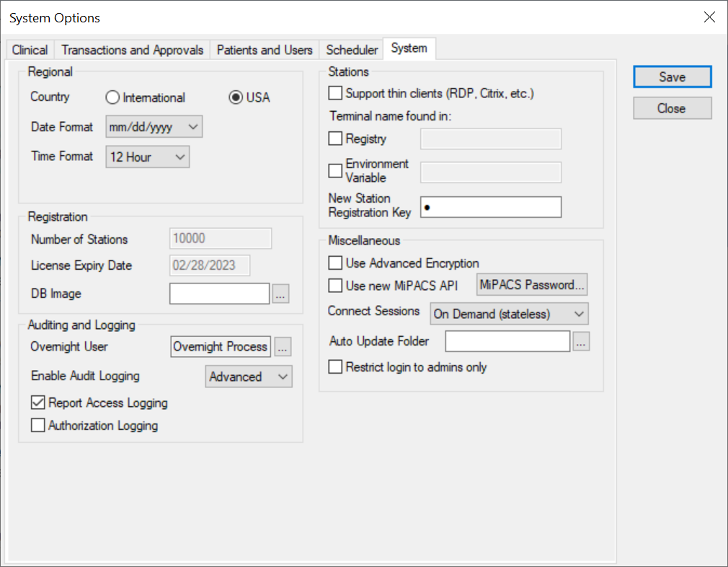
Task: Save the system options
Action: (672, 77)
